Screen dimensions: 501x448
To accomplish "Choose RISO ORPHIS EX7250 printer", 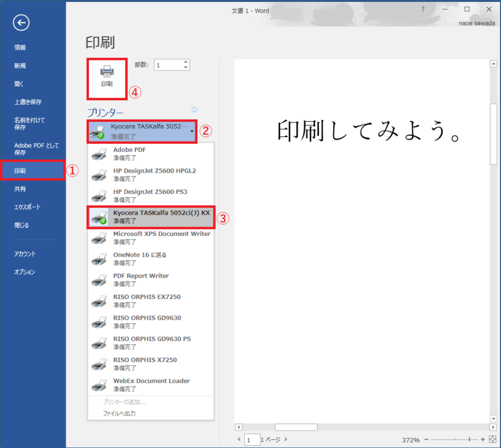I will 151,301.
